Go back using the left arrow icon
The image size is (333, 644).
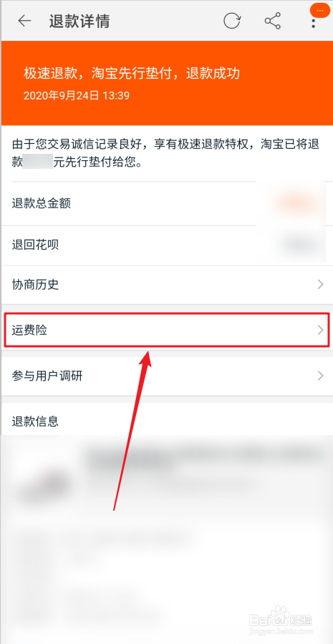24,21
